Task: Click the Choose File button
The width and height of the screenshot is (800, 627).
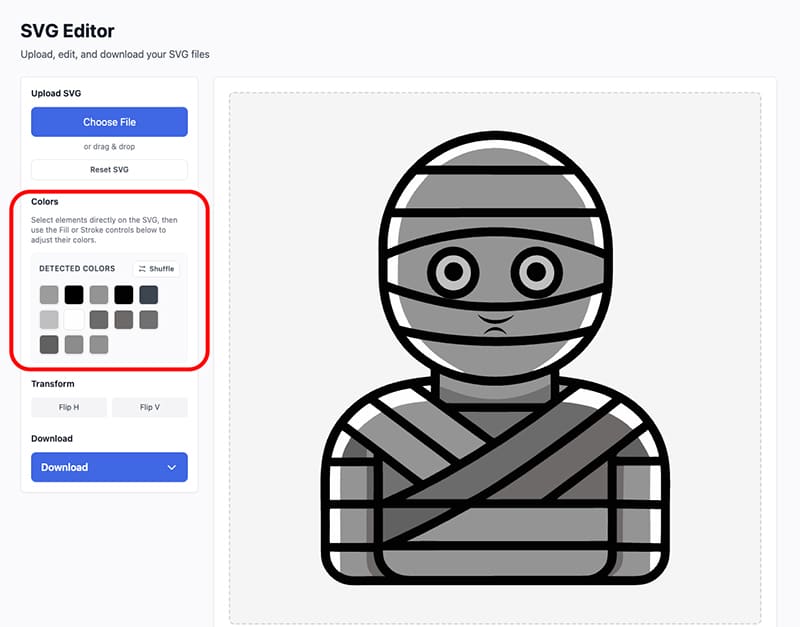Action: tap(109, 121)
